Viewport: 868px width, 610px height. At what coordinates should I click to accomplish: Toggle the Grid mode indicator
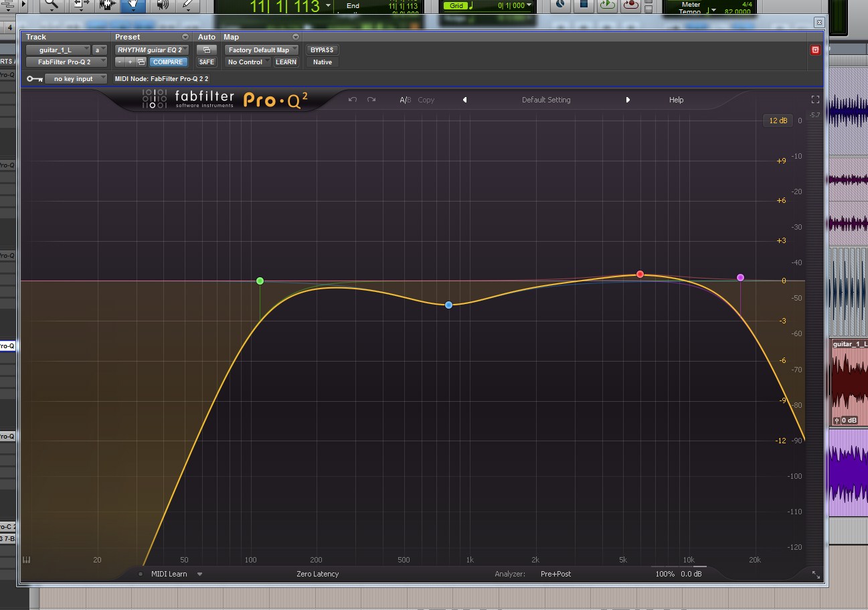pyautogui.click(x=456, y=5)
